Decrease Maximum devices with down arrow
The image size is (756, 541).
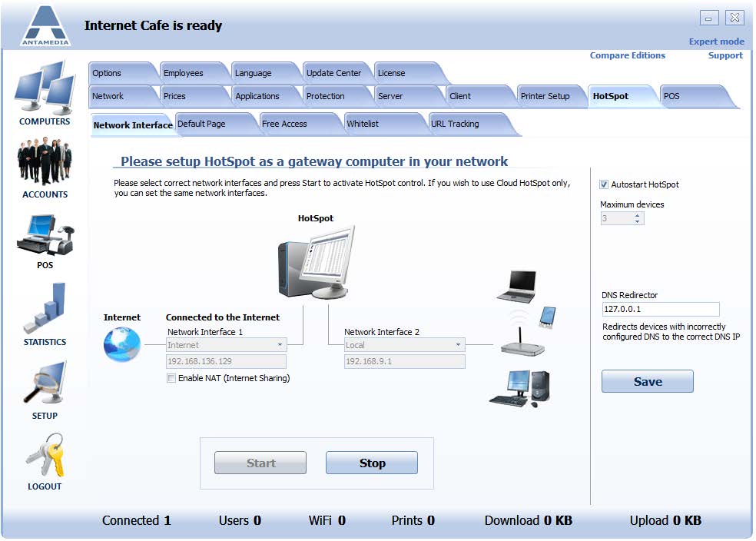(638, 221)
